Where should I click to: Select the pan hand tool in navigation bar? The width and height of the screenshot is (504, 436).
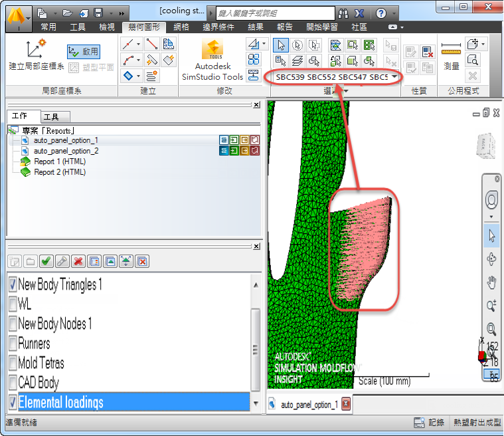(491, 282)
